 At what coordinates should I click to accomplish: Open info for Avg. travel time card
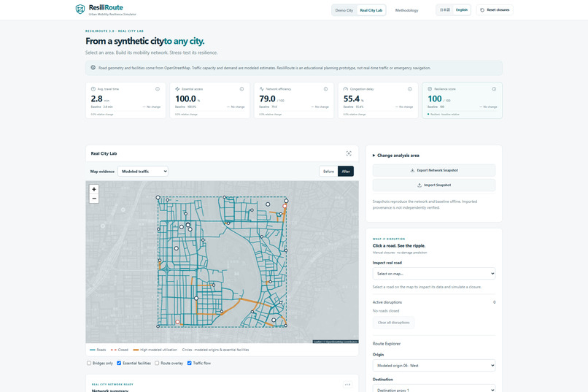[158, 89]
